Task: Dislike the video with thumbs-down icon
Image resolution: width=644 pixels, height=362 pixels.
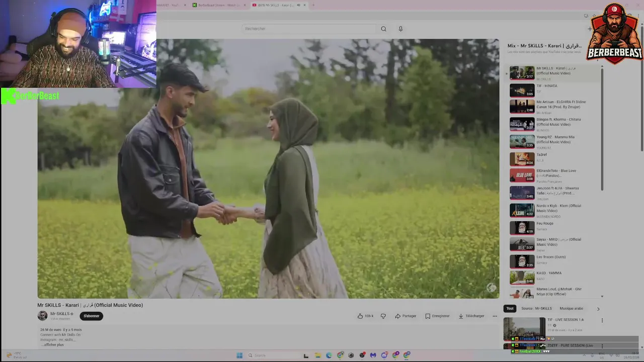Action: pyautogui.click(x=383, y=316)
